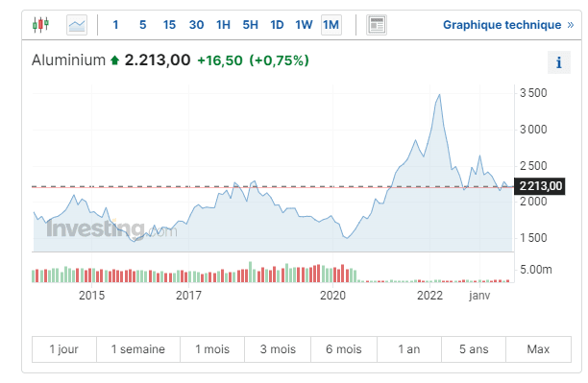Select the 1H interval
Screen dimensions: 588x383
point(223,25)
